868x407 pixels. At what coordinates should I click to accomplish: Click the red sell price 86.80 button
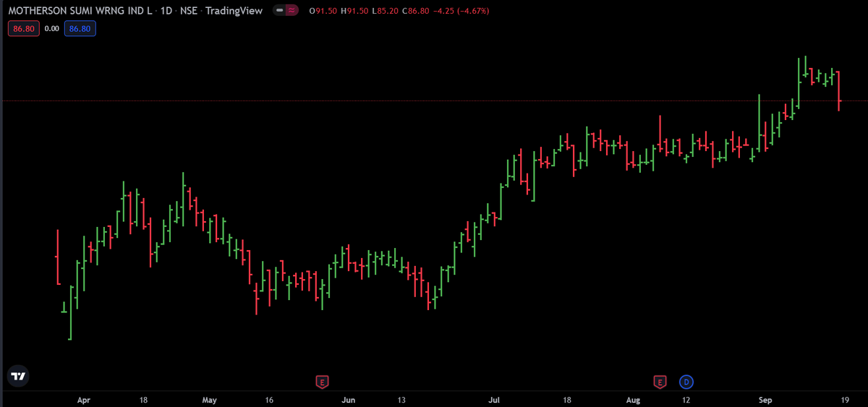pyautogui.click(x=23, y=29)
